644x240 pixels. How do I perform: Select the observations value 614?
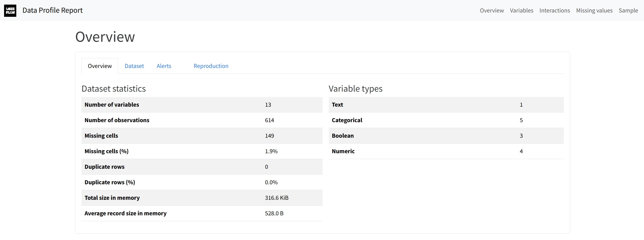(x=269, y=120)
